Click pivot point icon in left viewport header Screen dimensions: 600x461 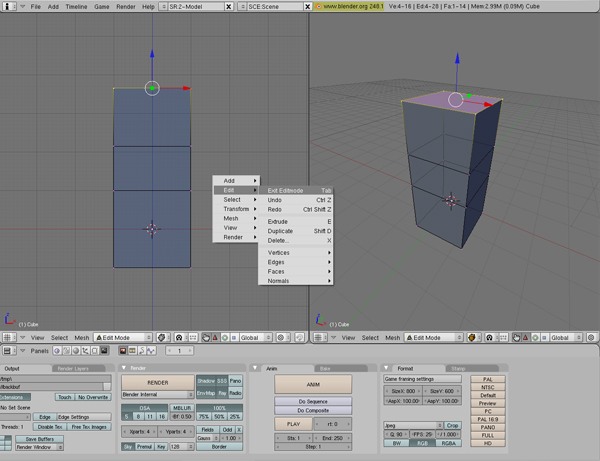point(177,338)
